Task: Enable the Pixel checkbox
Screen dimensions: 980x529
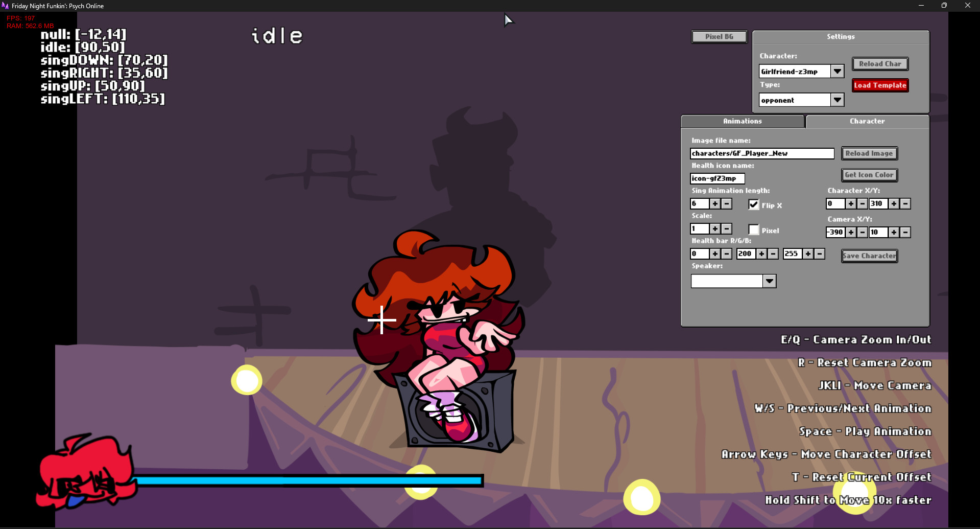Action: [754, 229]
